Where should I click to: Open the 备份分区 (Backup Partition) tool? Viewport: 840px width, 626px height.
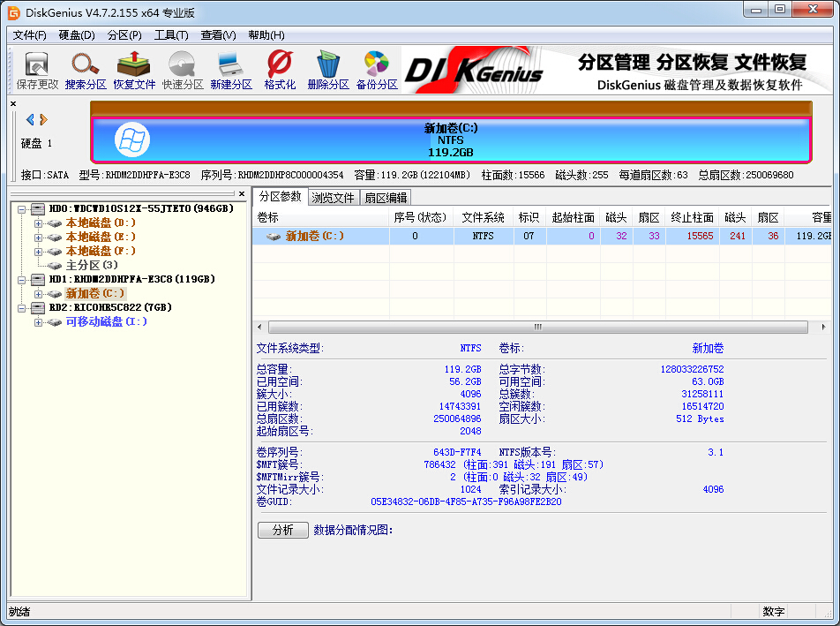pyautogui.click(x=377, y=71)
